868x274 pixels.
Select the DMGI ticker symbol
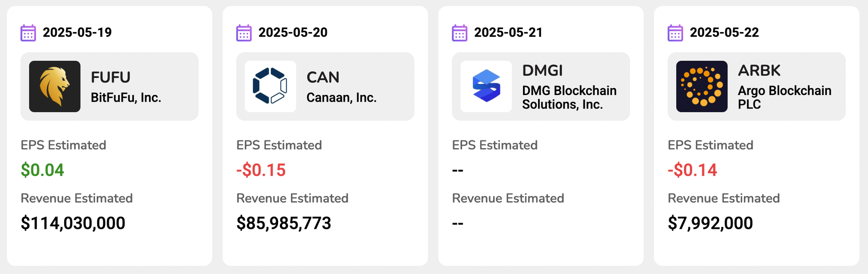[x=542, y=70]
